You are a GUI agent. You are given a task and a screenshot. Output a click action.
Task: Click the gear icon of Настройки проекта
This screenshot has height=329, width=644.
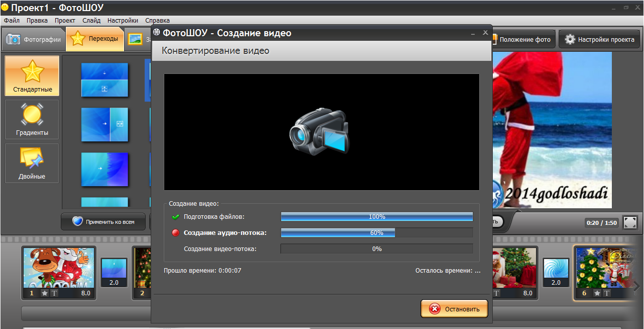(570, 39)
